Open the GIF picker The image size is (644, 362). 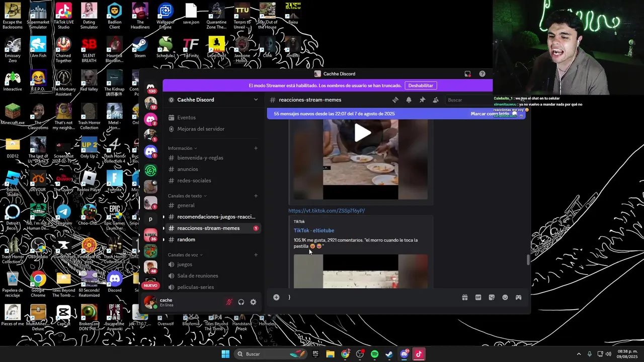pyautogui.click(x=478, y=297)
